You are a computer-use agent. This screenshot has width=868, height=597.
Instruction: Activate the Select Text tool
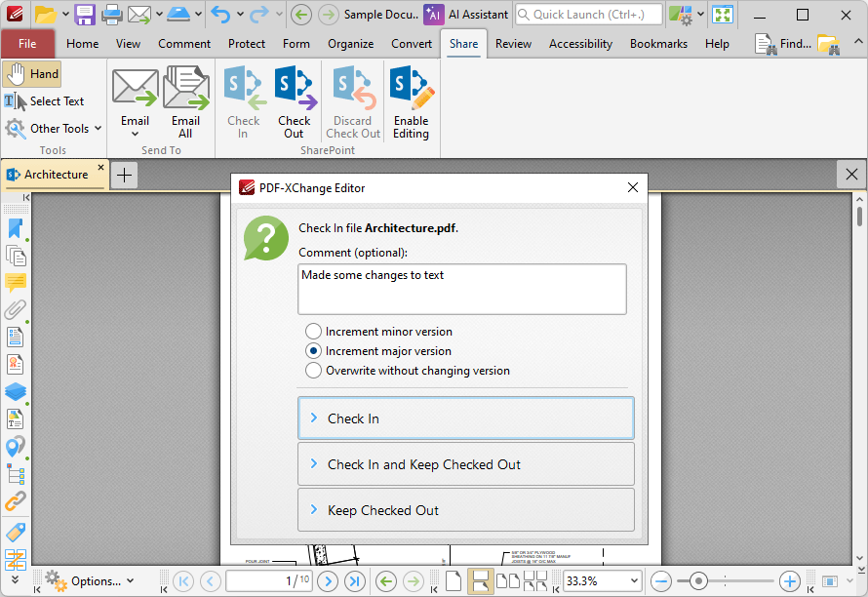44,101
